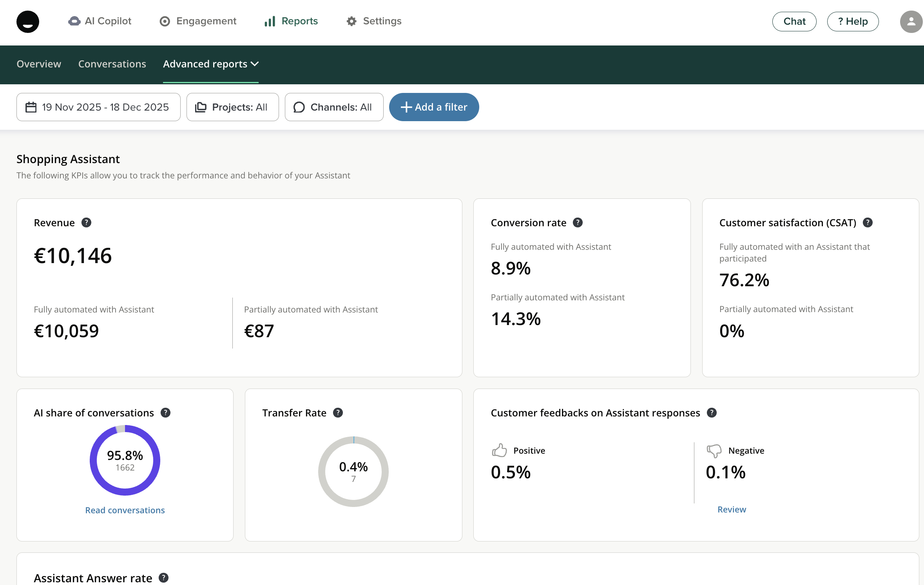Screen dimensions: 924x585
Task: Click the Transfer Rate help icon
Action: pyautogui.click(x=338, y=412)
